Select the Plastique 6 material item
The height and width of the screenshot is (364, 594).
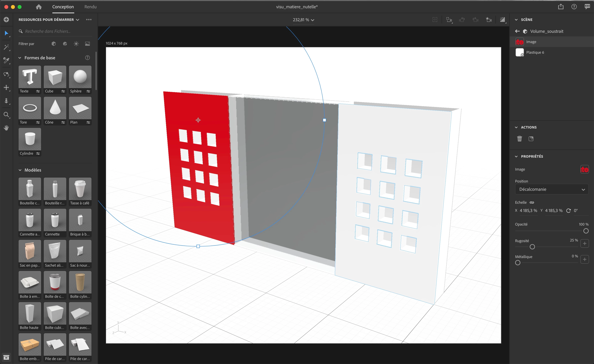click(535, 52)
